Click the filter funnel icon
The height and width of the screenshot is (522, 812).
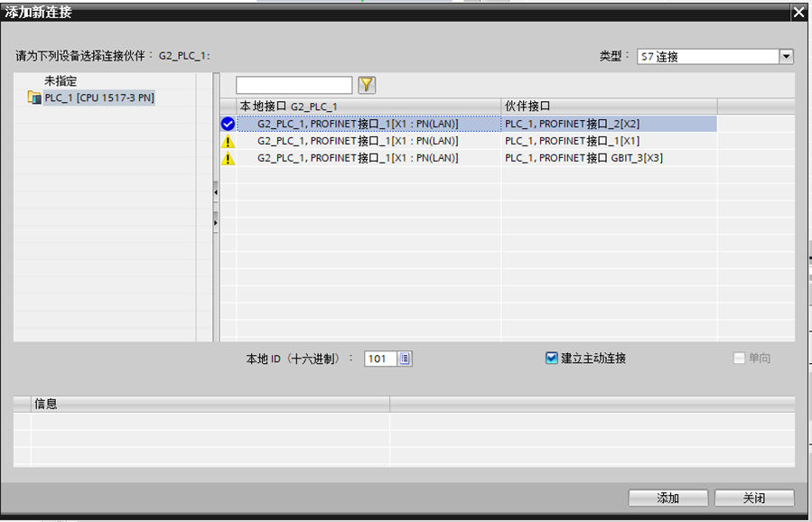(x=367, y=85)
